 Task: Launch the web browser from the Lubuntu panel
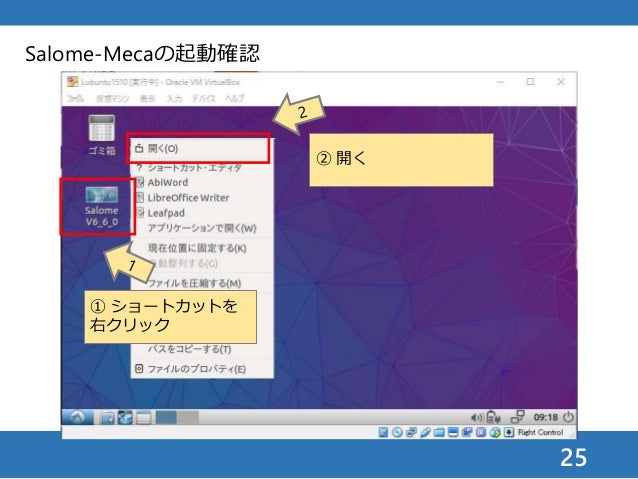125,418
